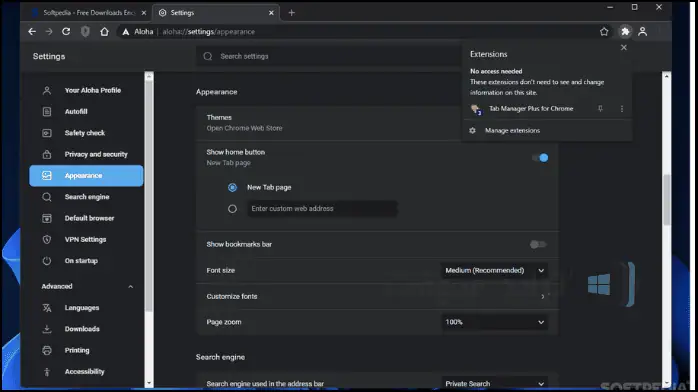Image resolution: width=698 pixels, height=392 pixels.
Task: Click sidebar scrollbar down arrow
Action: [149, 383]
